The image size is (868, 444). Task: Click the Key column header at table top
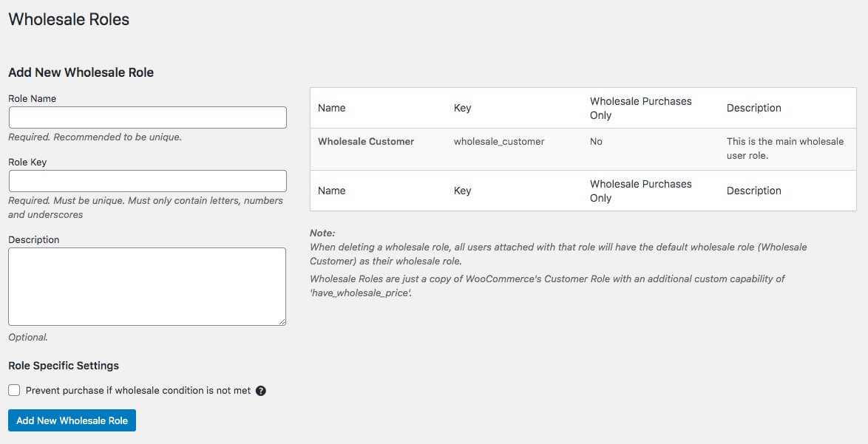[462, 108]
